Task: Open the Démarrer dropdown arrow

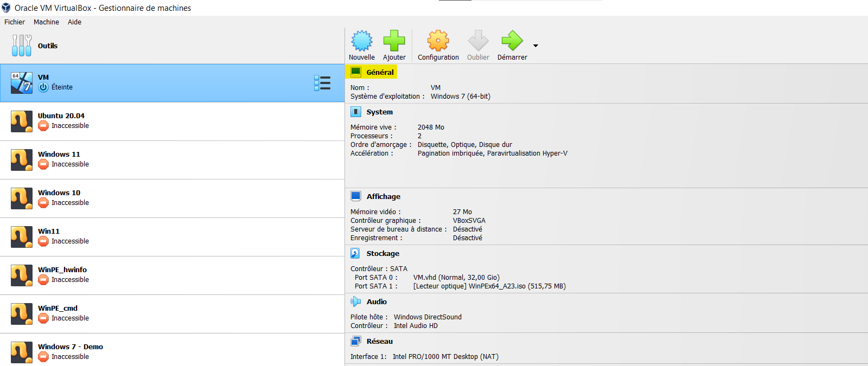Action: [536, 46]
